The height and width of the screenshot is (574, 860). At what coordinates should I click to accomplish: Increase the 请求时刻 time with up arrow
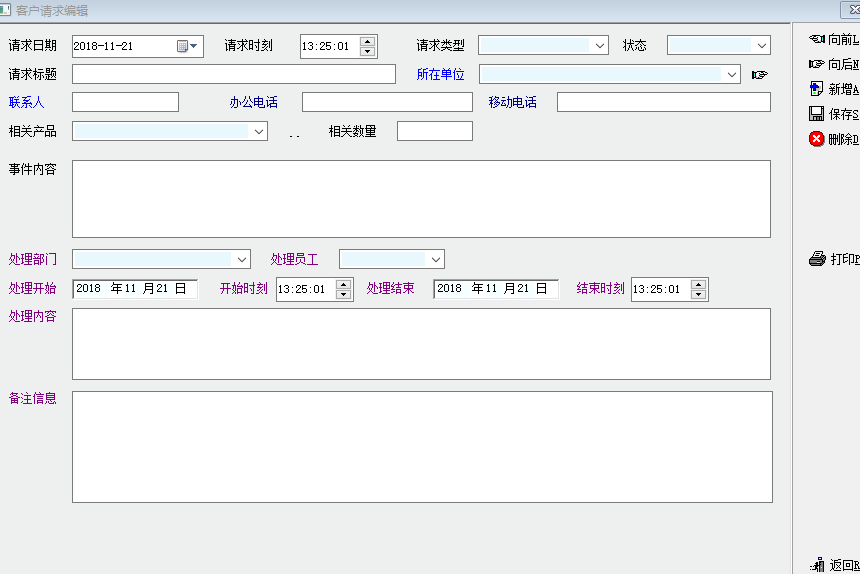coord(368,41)
